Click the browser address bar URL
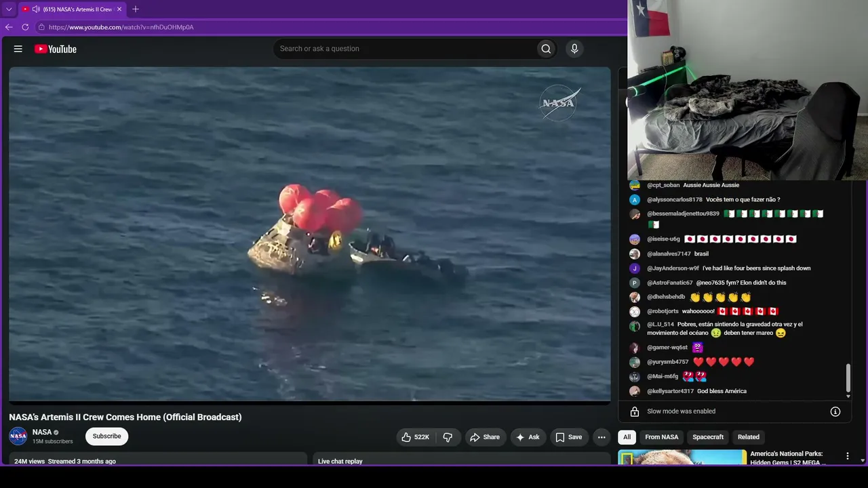Screen dimensions: 868x488 (x=121, y=27)
